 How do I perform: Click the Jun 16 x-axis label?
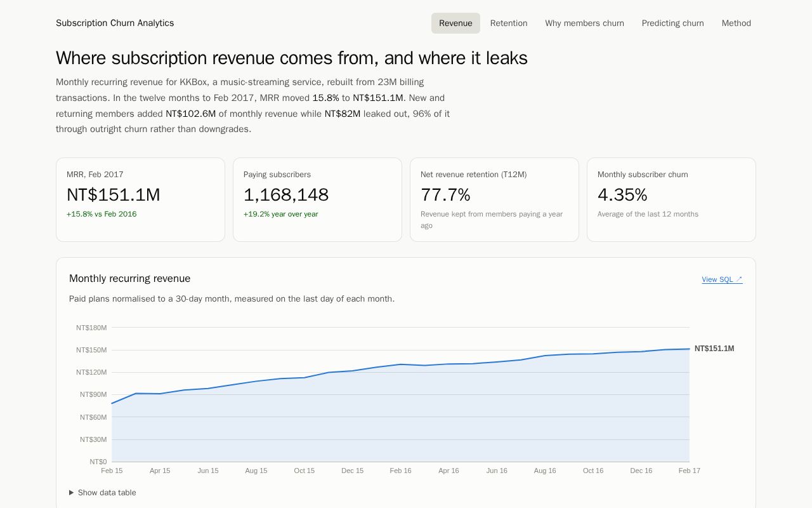click(x=497, y=471)
